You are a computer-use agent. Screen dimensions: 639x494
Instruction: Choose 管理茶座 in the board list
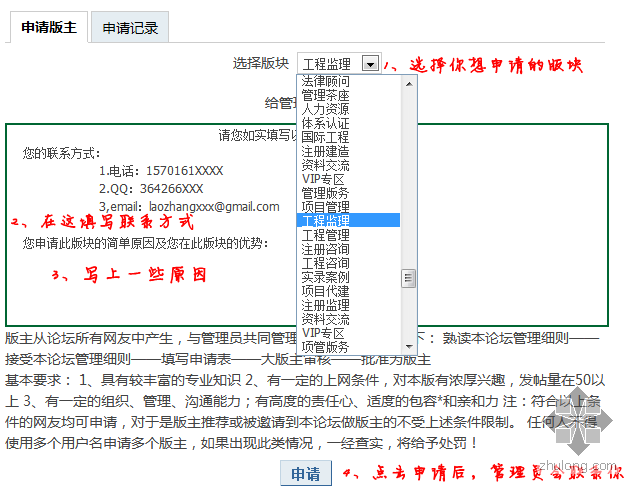[x=325, y=94]
